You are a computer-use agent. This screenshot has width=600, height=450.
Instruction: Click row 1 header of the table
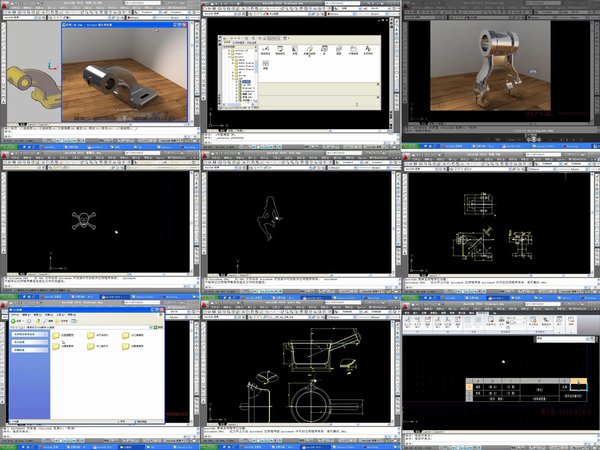click(x=469, y=387)
